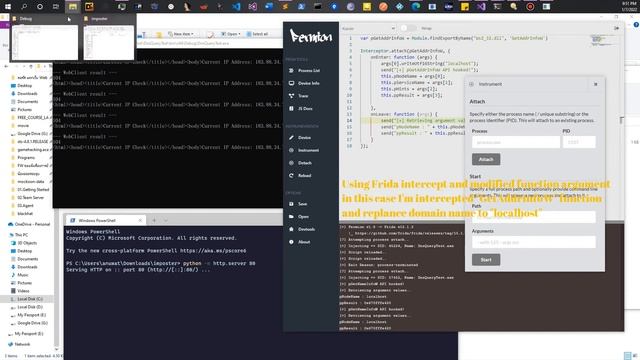Screen dimensions: 640x360
Task: Open Cortana circle icon on taskbar
Action: (40, 7)
